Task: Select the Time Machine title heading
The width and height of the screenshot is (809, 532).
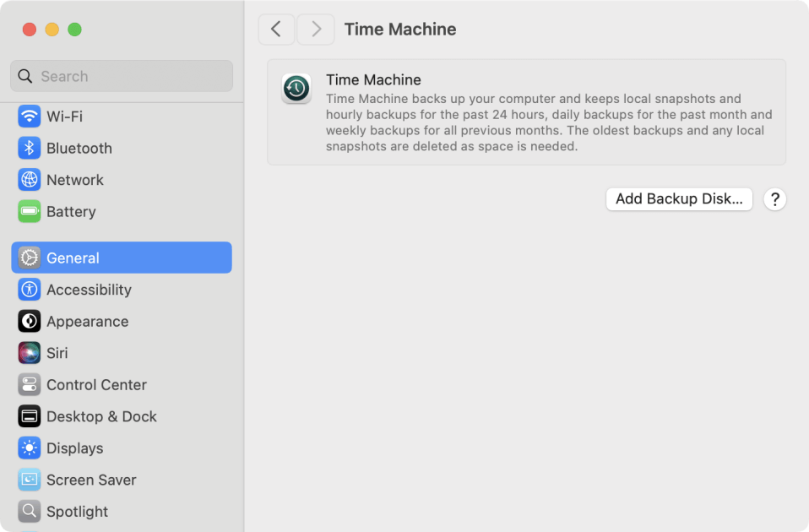Action: pos(399,29)
